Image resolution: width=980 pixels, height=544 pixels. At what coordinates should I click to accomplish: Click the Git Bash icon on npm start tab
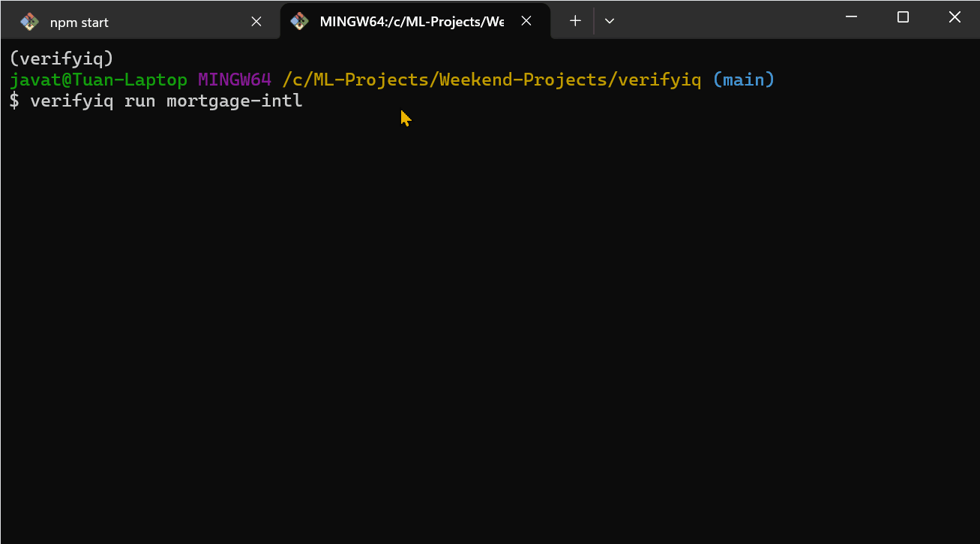pos(30,22)
